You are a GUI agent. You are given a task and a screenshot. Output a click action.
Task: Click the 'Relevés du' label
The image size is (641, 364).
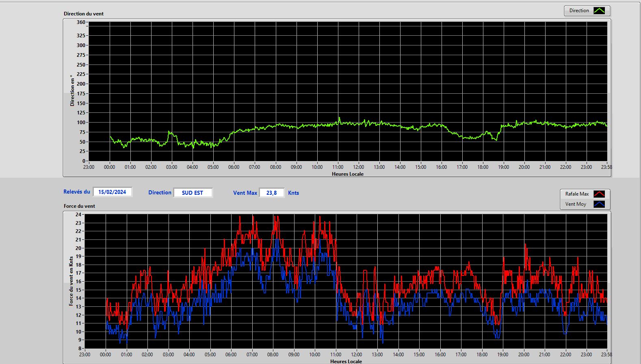tap(77, 192)
